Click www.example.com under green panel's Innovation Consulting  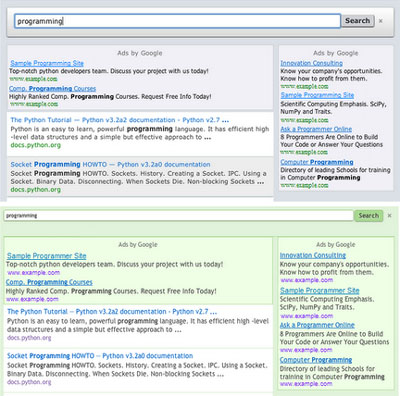click(306, 280)
